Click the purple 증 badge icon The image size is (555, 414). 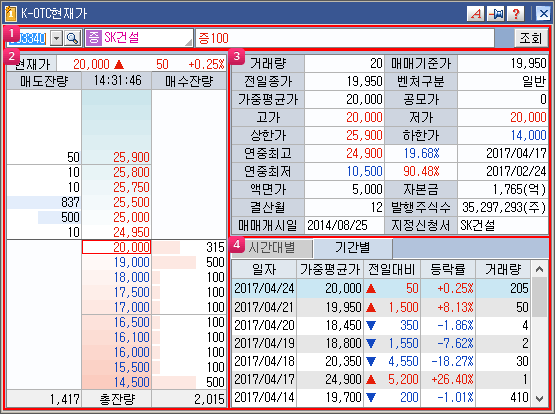[93, 38]
